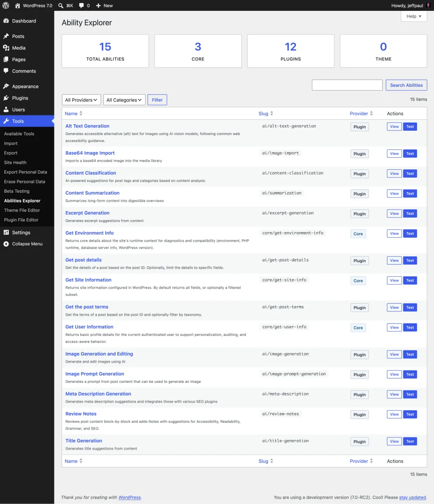The width and height of the screenshot is (434, 504).
Task: Click the 3 Core stat card
Action: point(198,51)
